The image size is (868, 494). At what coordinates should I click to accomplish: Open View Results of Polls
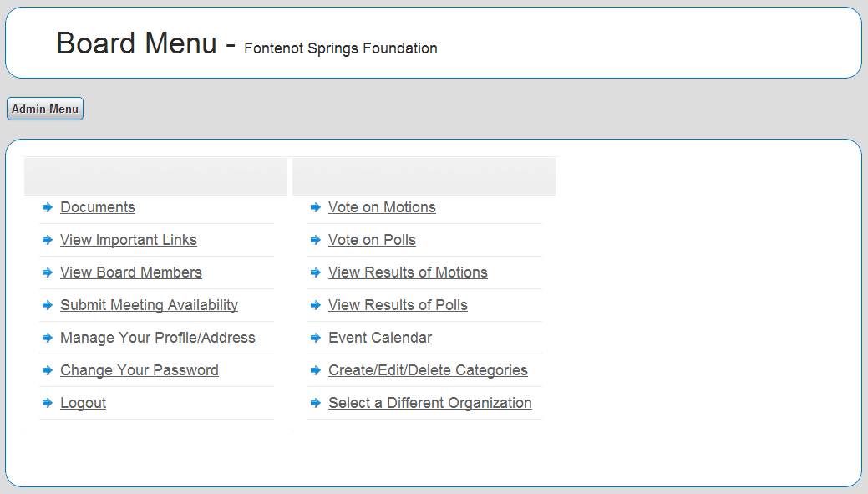[398, 305]
